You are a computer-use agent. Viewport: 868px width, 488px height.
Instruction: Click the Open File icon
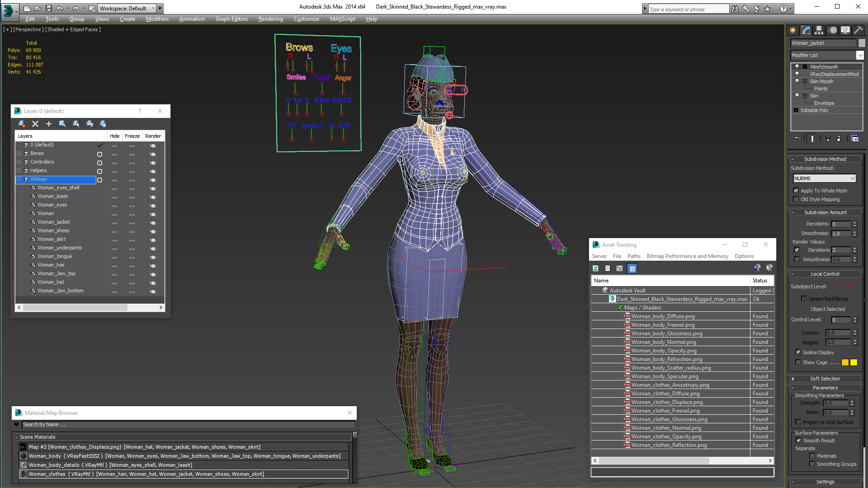click(x=38, y=8)
